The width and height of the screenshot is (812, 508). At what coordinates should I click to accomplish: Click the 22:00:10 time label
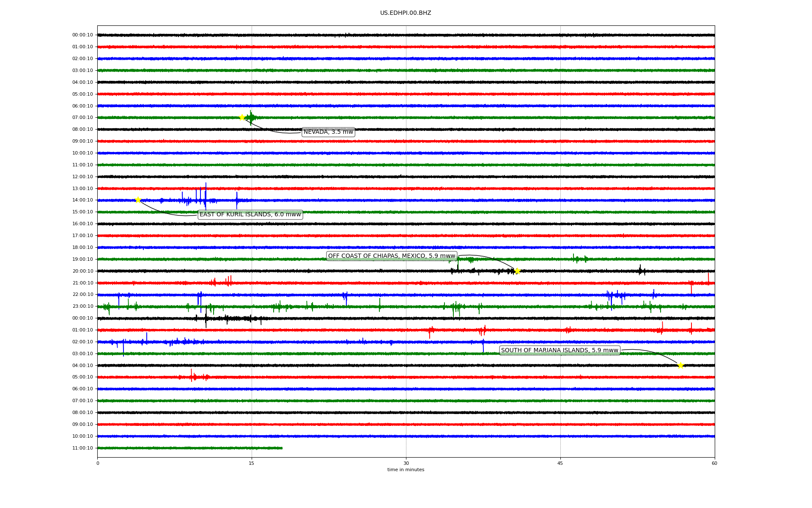point(82,295)
